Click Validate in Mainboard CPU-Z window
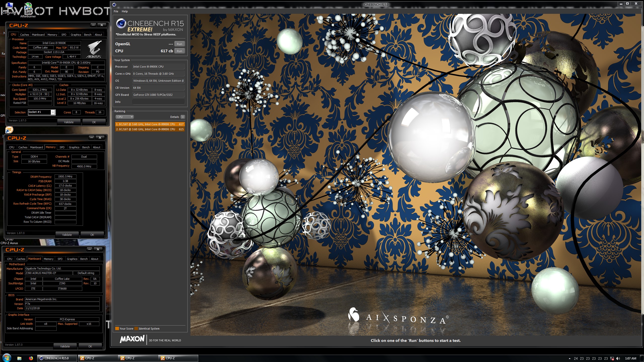Image resolution: width=644 pixels, height=362 pixels. [x=65, y=346]
